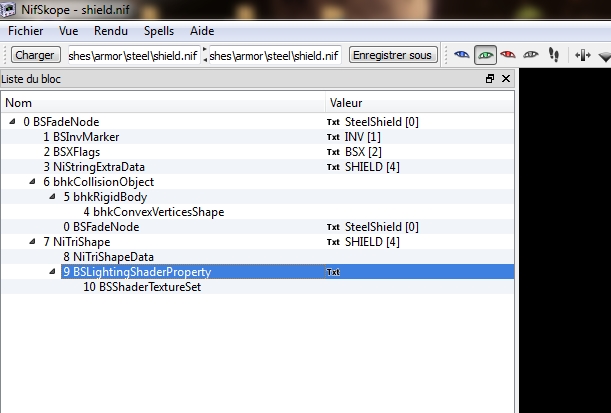Click Txt icon in BSInvMarker row
This screenshot has height=413, width=611.
[333, 137]
